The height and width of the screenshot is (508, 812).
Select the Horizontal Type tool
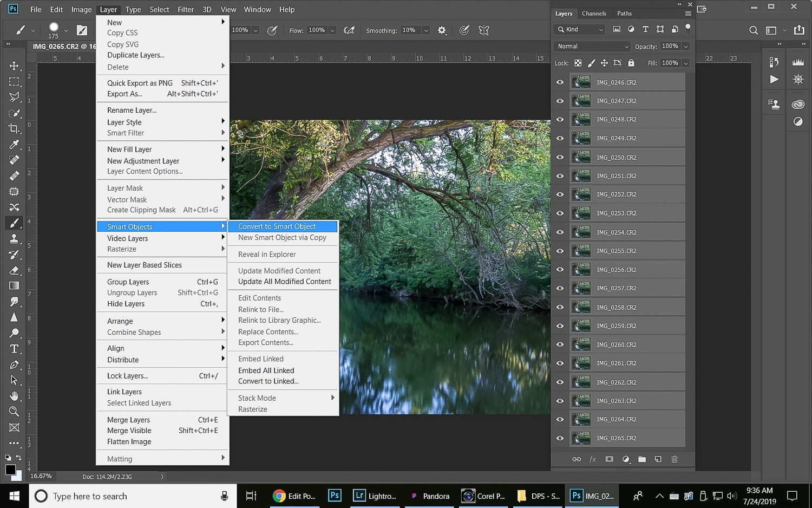14,349
